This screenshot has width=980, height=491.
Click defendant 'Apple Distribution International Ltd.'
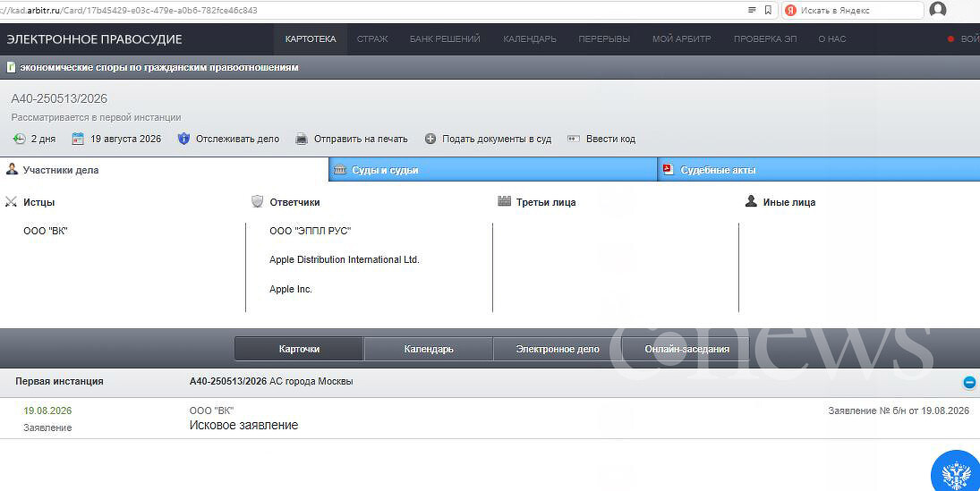[x=345, y=259]
